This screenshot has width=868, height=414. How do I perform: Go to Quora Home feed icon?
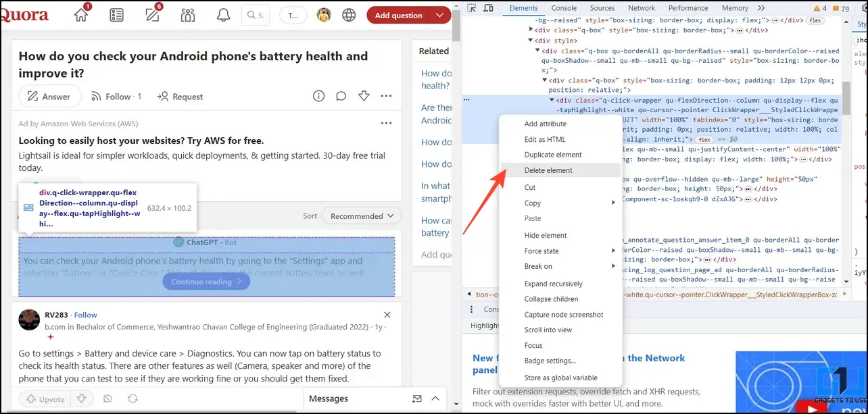coord(81,15)
